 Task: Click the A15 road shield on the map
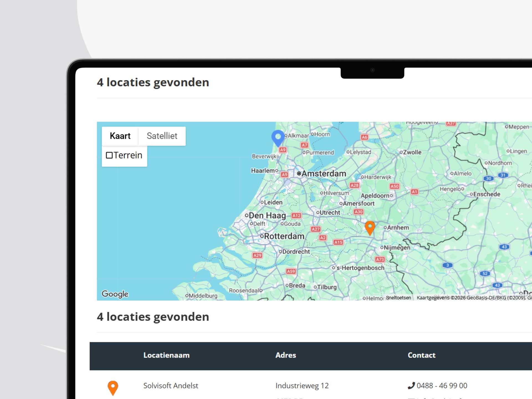[338, 242]
